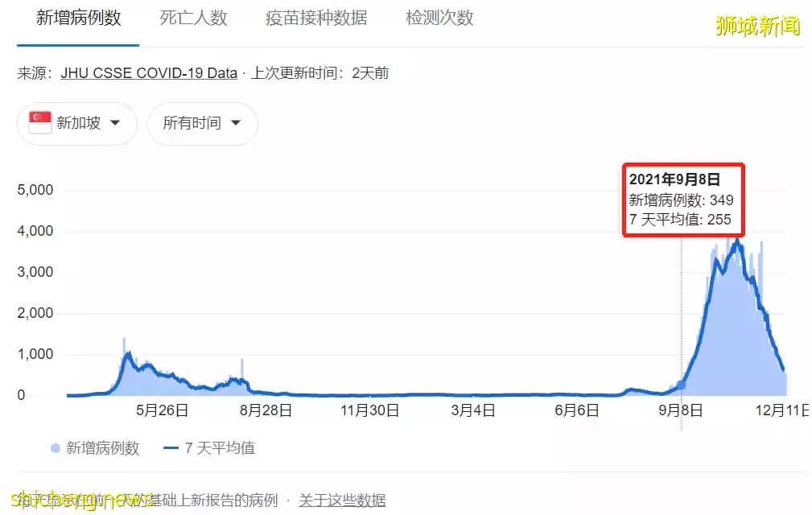The width and height of the screenshot is (812, 515).
Task: Open the 所有时间 time range dropdown
Action: (x=202, y=123)
